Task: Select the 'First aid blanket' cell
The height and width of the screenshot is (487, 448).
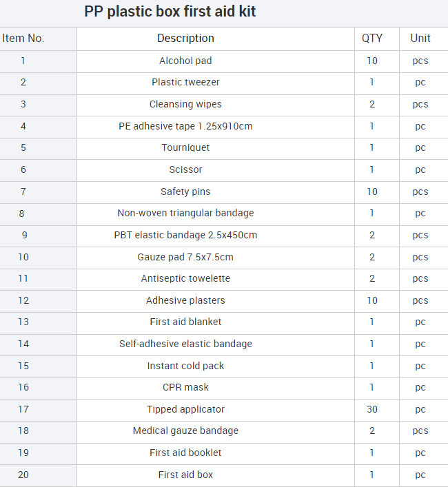Action: click(185, 322)
